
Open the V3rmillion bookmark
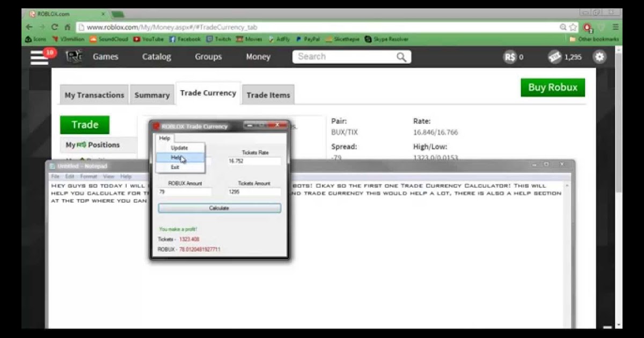[69, 39]
